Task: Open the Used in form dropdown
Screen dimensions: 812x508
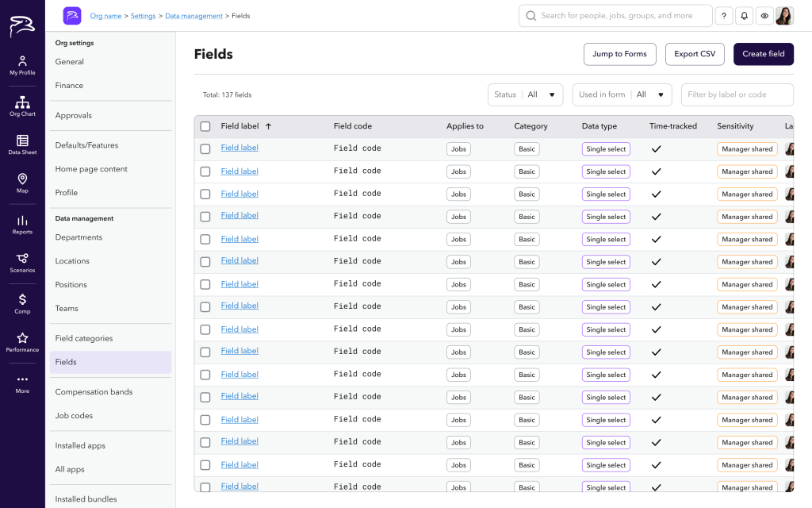Action: (x=622, y=94)
